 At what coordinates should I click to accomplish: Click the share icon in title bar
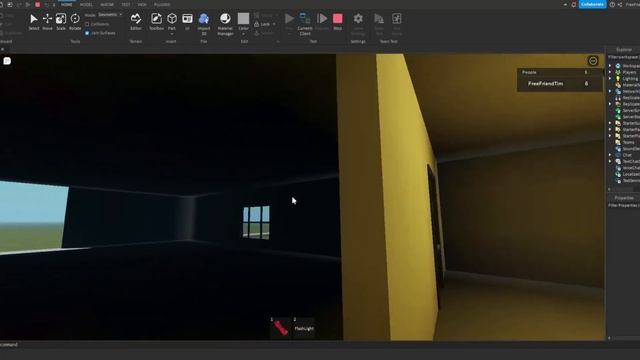(620, 4)
